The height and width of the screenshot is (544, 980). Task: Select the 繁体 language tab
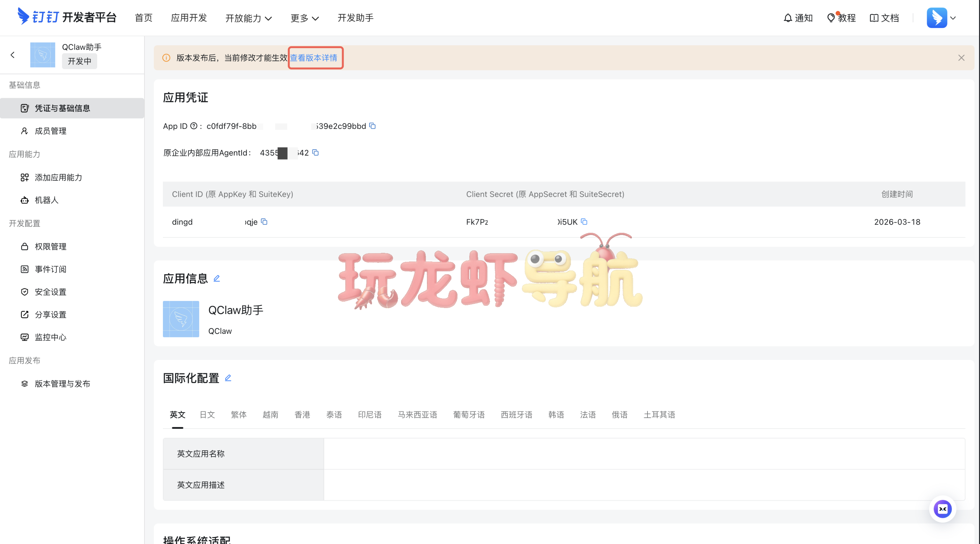238,415
